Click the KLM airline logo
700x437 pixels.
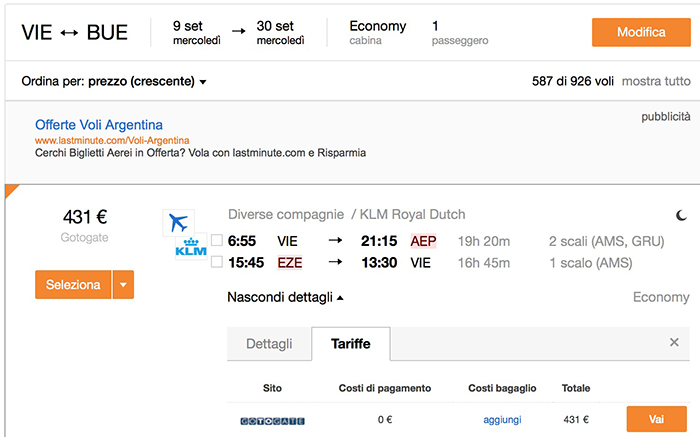coord(191,247)
